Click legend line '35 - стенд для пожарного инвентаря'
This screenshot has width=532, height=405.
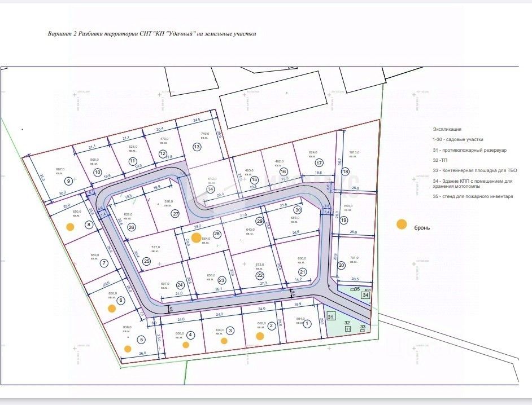pyautogui.click(x=473, y=196)
